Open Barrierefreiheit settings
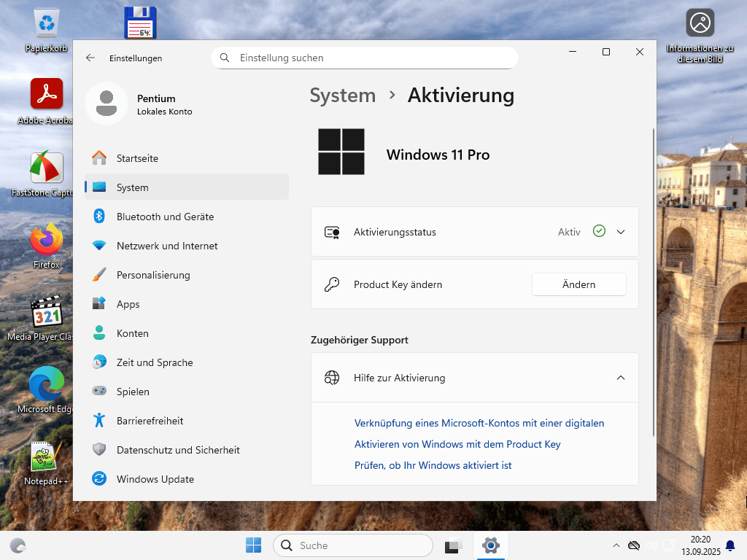Image resolution: width=747 pixels, height=560 pixels. click(x=187, y=421)
